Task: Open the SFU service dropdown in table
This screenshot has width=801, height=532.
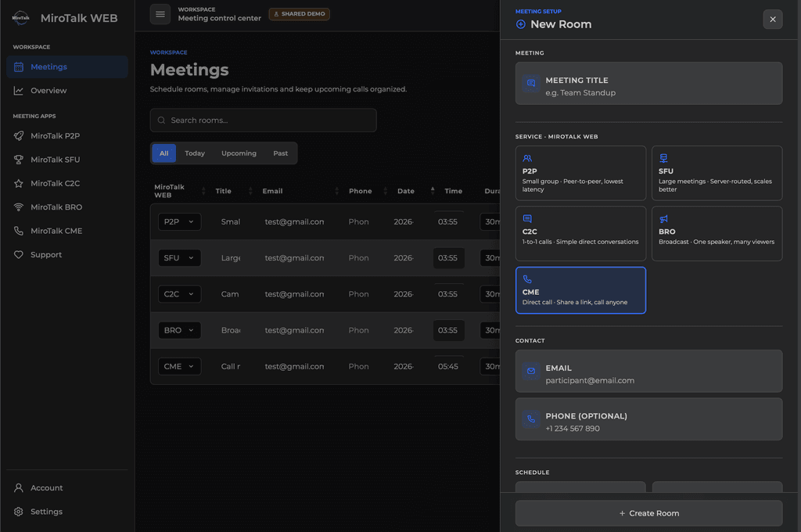Action: [x=179, y=258]
